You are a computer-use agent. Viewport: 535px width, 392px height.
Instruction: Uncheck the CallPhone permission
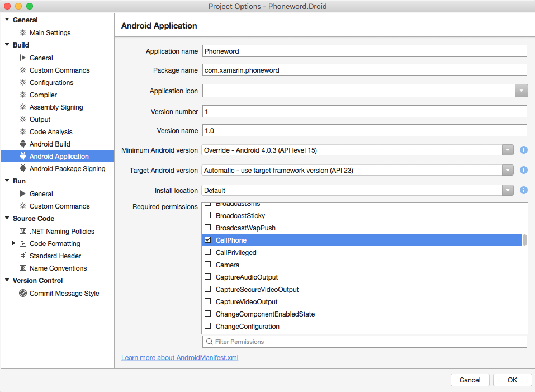[x=207, y=240]
